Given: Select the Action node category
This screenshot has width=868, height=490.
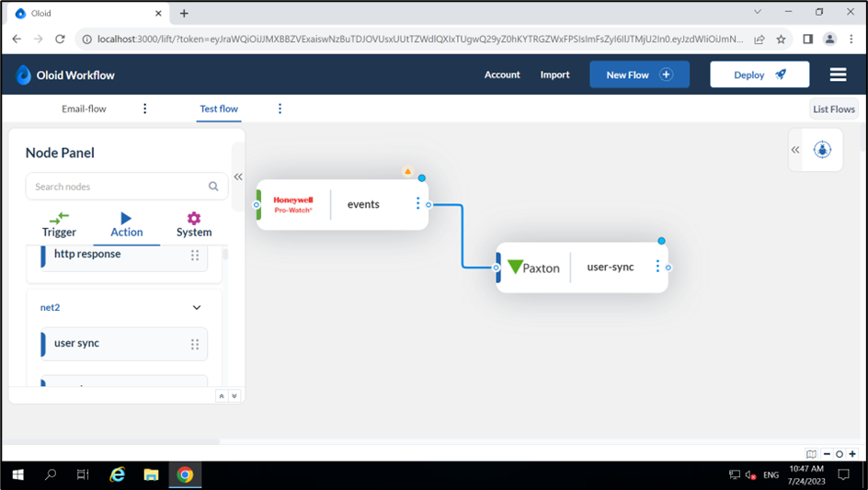Looking at the screenshot, I should 127,225.
